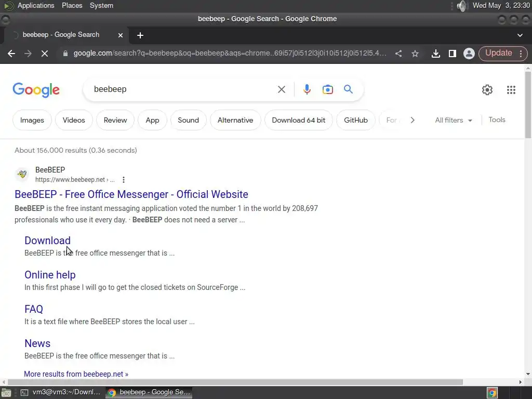The image size is (532, 399).
Task: Click the forward navigation arrow
Action: coord(28,54)
